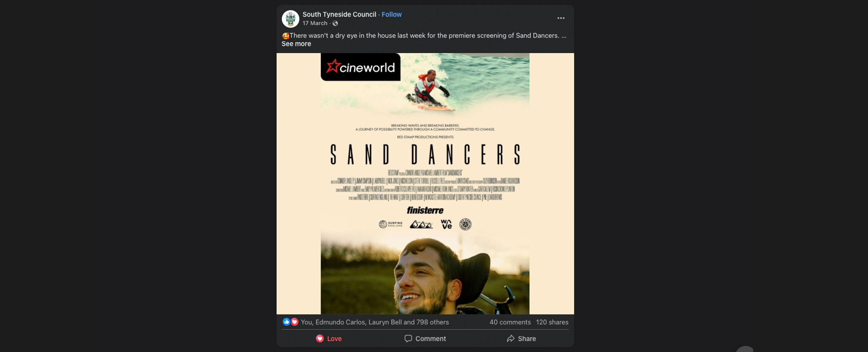Show who reacted: Edmundo Carlos and others

coord(375,322)
